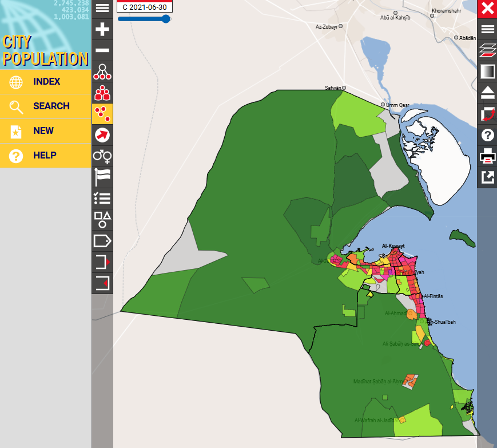This screenshot has width=497, height=448.
Task: Open the INDEX menu item
Action: pyautogui.click(x=46, y=82)
